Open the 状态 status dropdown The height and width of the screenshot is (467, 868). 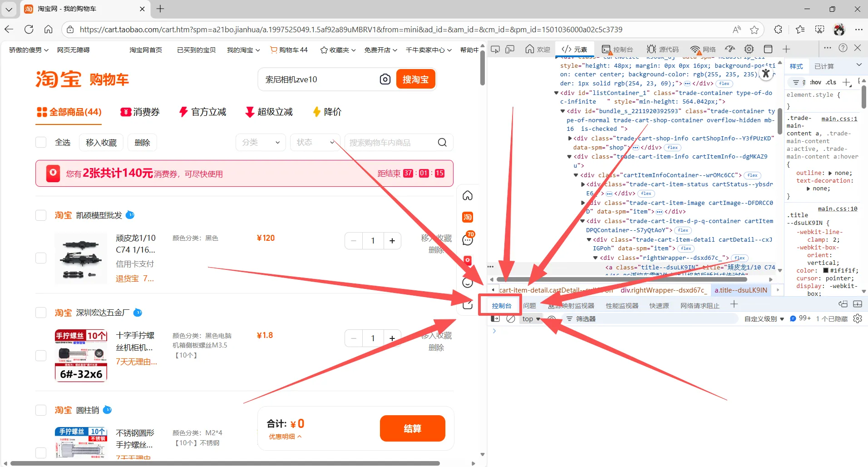(x=315, y=143)
